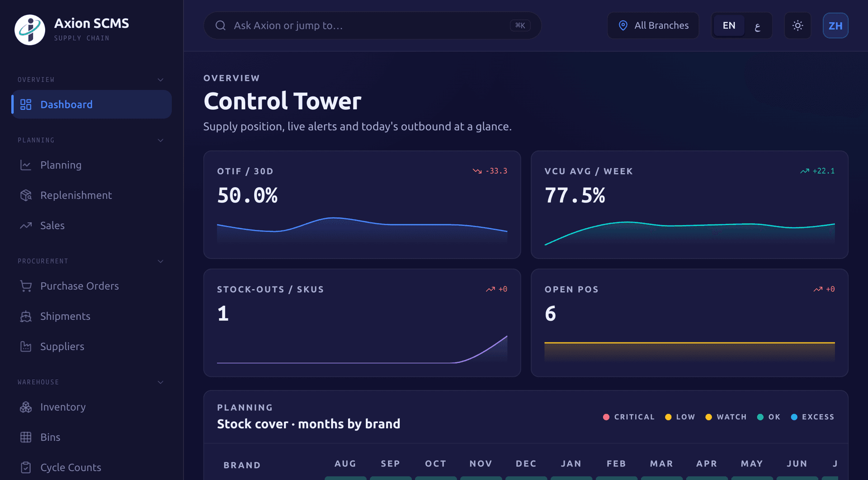Screen dimensions: 868x480
Task: Click the 77.5% VCU value
Action: point(575,195)
